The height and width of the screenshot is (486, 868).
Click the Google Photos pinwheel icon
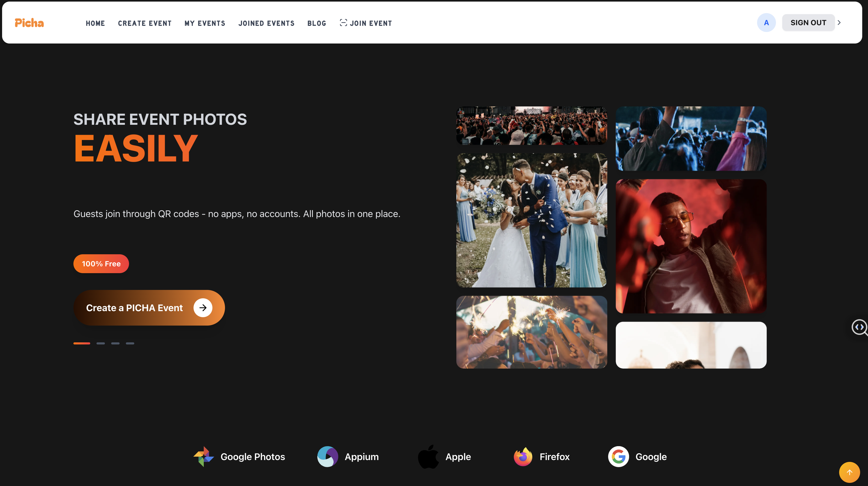point(203,456)
